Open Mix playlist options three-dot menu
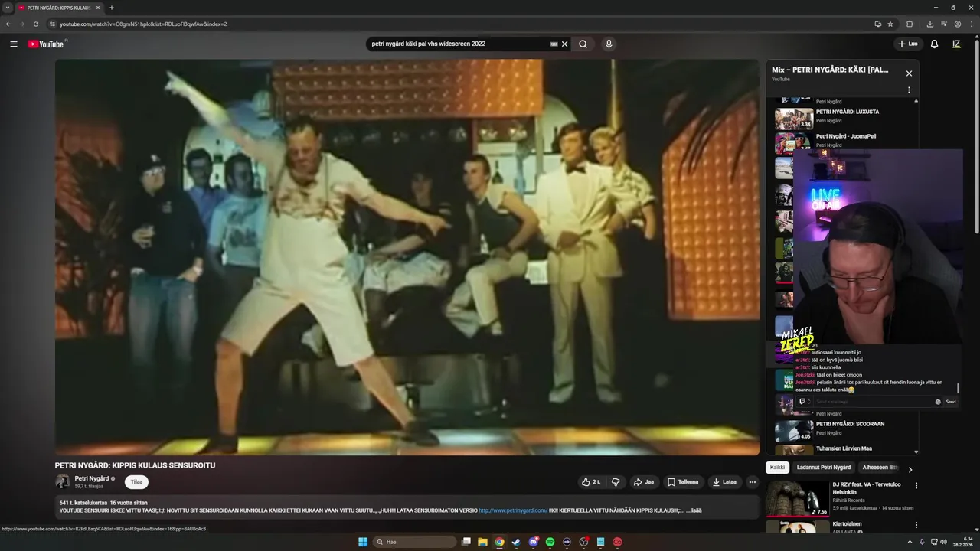The image size is (980, 551). 909,90
